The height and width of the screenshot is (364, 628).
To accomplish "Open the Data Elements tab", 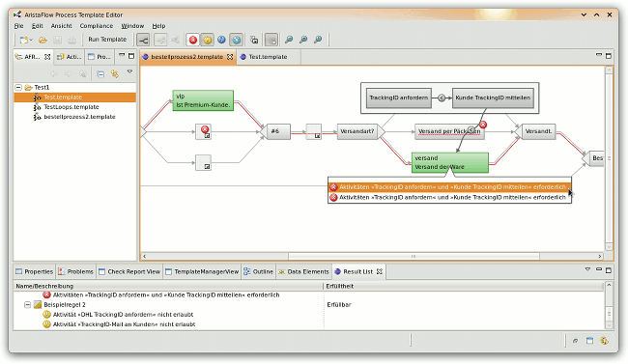I will point(303,271).
